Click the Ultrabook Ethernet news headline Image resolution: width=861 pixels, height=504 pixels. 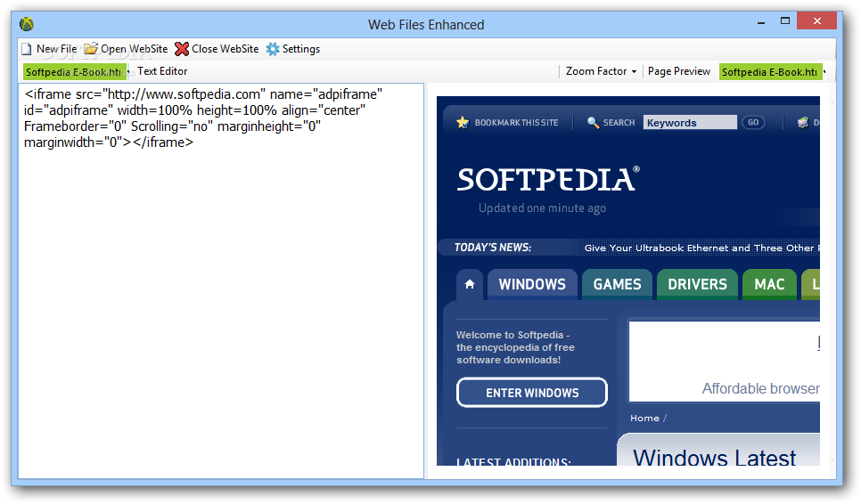[701, 248]
